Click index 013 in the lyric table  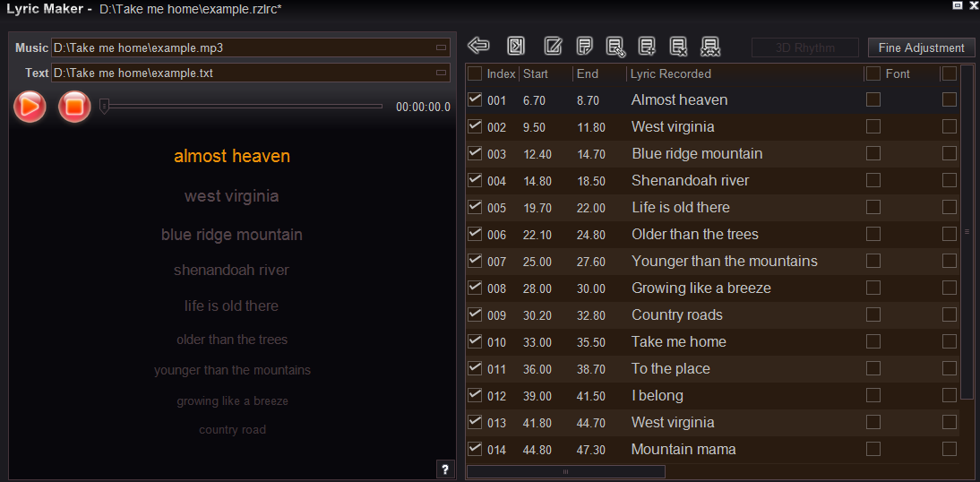(x=496, y=423)
